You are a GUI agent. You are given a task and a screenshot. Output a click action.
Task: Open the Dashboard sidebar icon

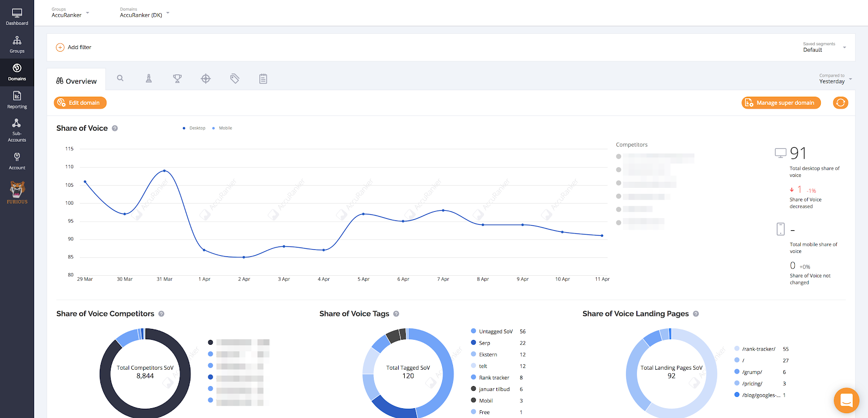point(17,17)
